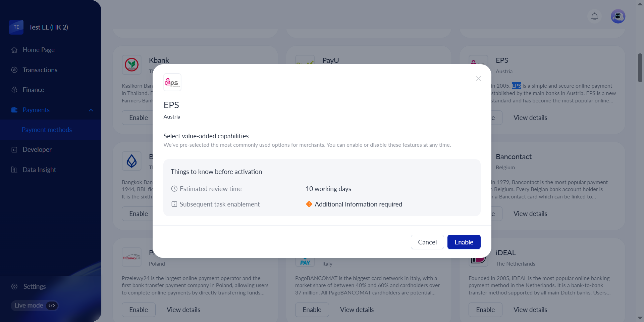Open the Transactions menu item
Screen dimensions: 644x322
tap(40, 70)
